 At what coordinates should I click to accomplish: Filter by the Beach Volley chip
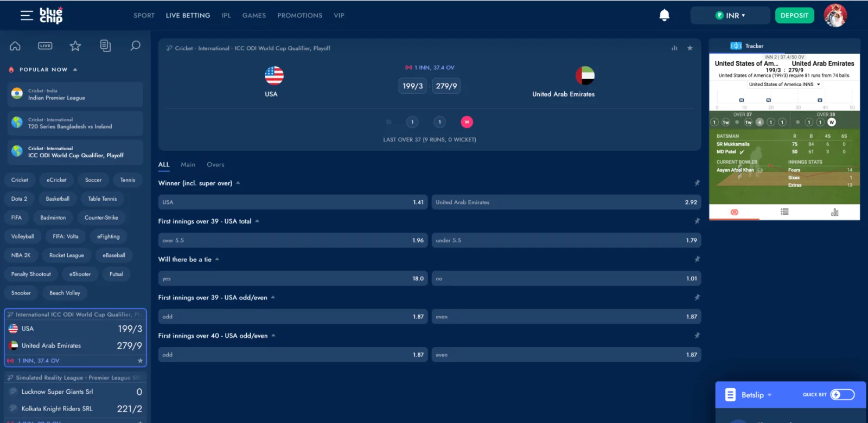click(x=65, y=293)
